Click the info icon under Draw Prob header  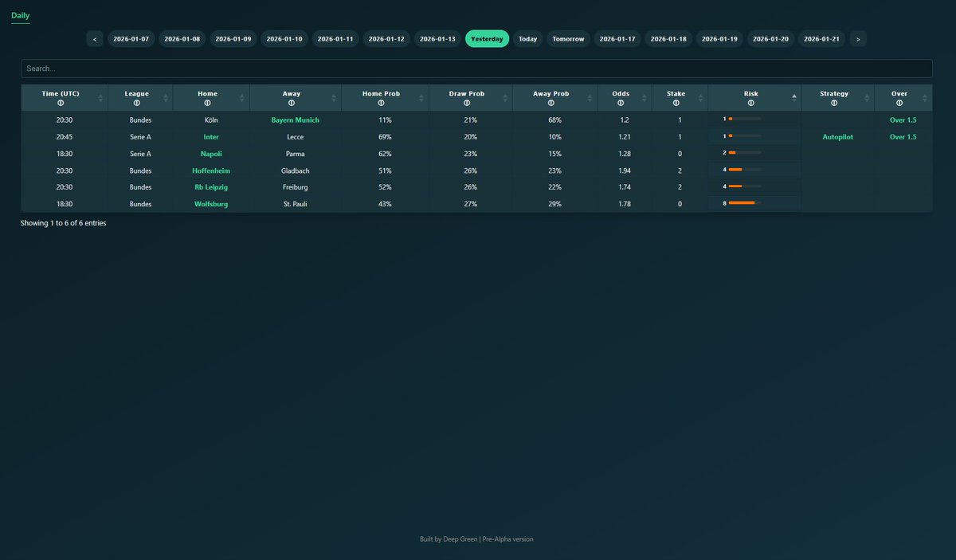click(x=467, y=103)
